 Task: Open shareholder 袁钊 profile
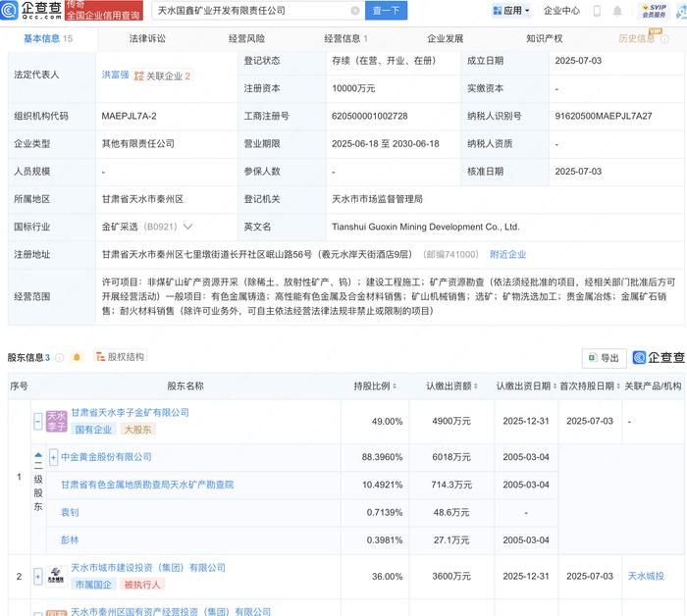[70, 512]
